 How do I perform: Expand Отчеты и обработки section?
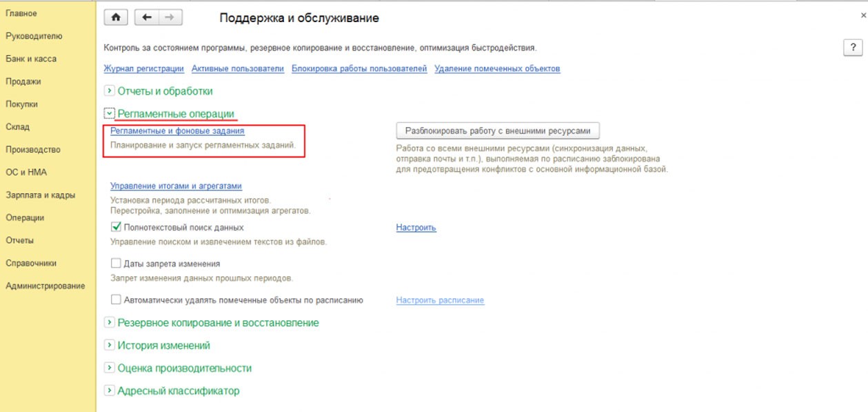point(109,91)
